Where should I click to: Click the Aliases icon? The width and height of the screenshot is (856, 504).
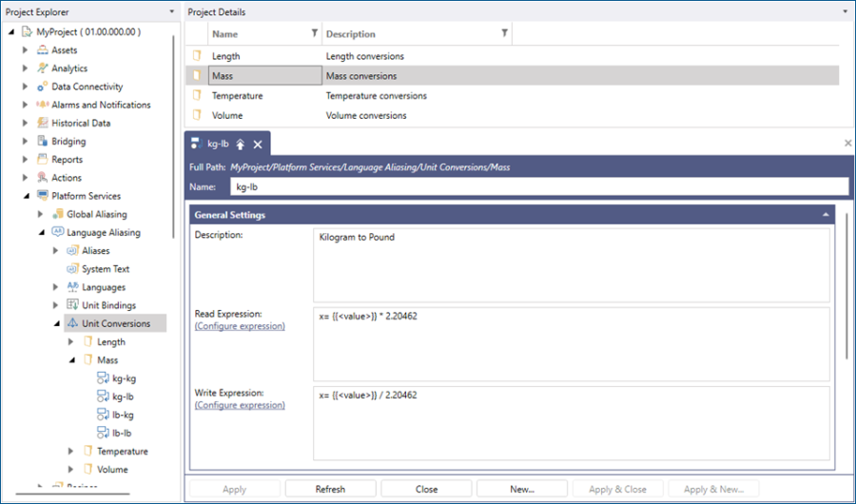pos(72,251)
